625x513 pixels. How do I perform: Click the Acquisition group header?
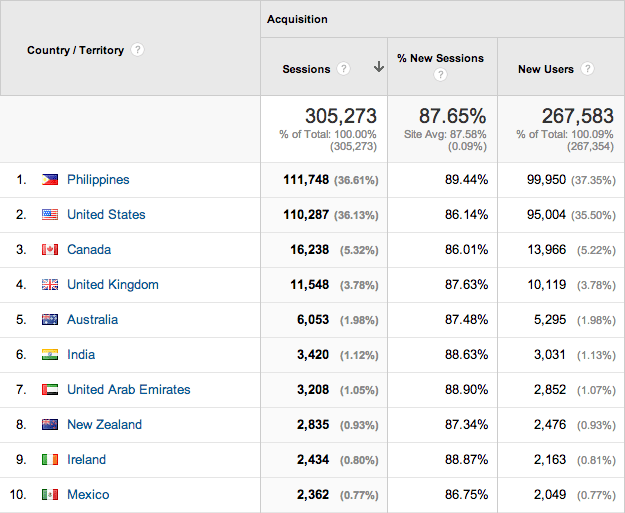[297, 19]
